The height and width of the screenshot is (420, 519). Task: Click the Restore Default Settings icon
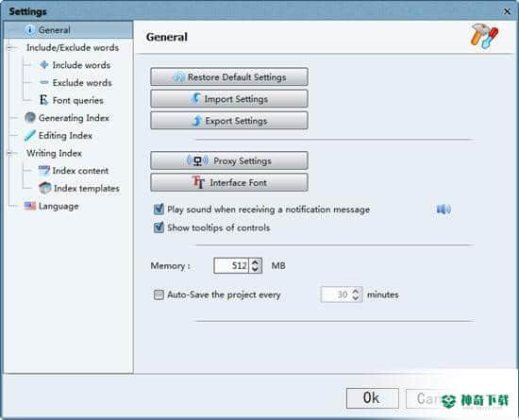[178, 76]
